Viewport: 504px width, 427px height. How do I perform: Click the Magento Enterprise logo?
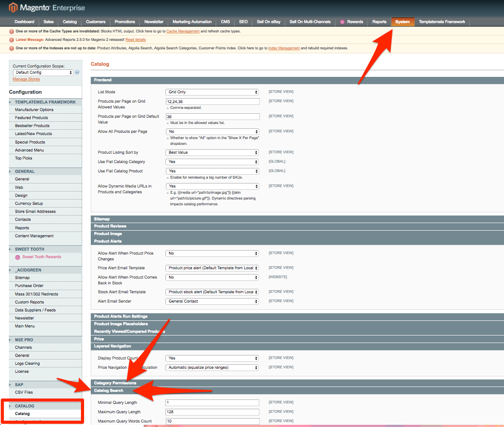coord(47,8)
